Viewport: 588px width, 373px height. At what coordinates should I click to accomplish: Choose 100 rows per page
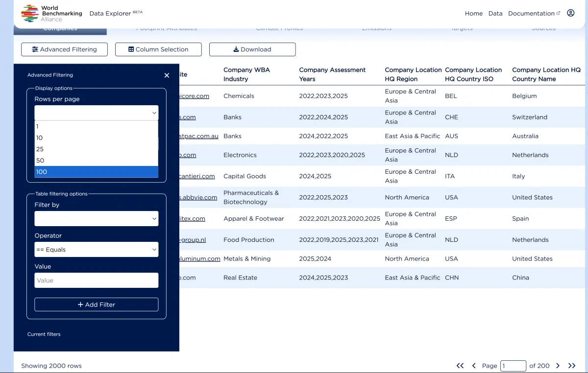(x=97, y=172)
